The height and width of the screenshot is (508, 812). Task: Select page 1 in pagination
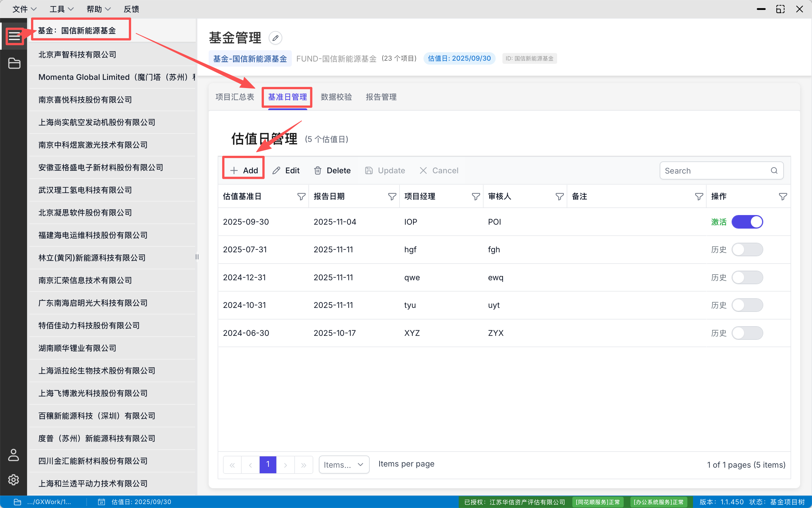268,465
